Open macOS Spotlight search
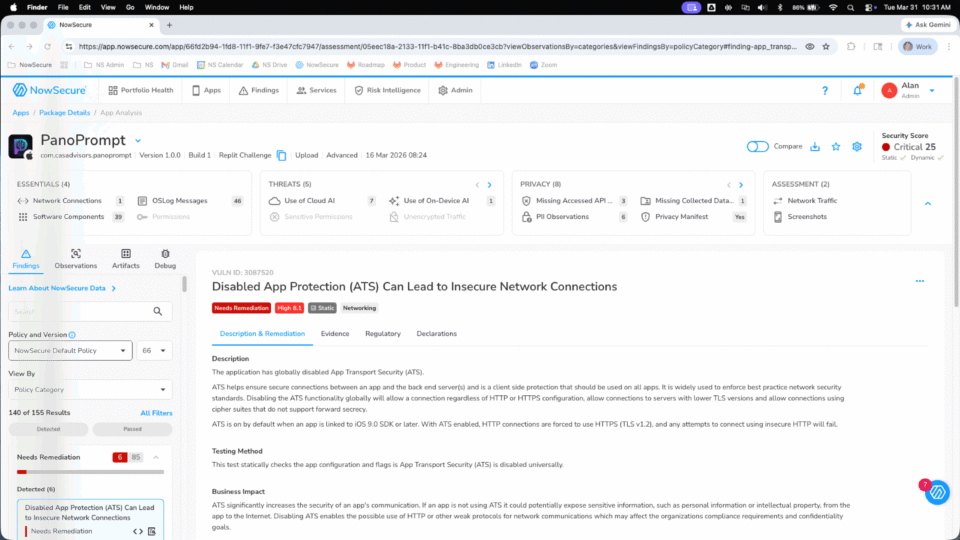This screenshot has height=540, width=960. click(850, 7)
